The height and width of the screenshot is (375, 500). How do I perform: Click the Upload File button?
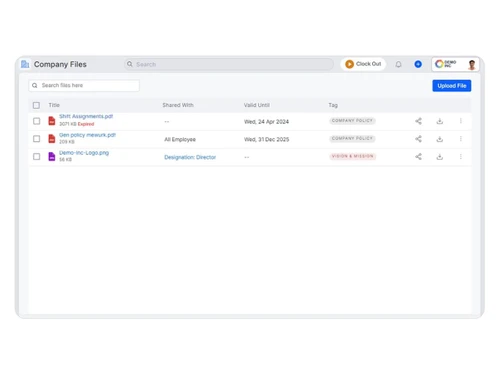click(452, 86)
